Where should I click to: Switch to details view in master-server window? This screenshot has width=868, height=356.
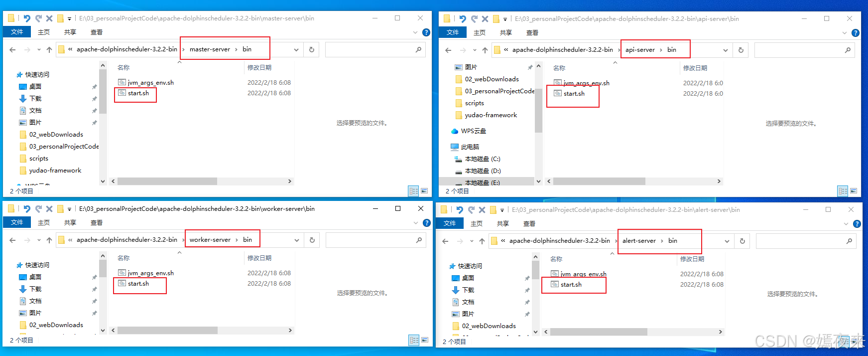point(413,191)
